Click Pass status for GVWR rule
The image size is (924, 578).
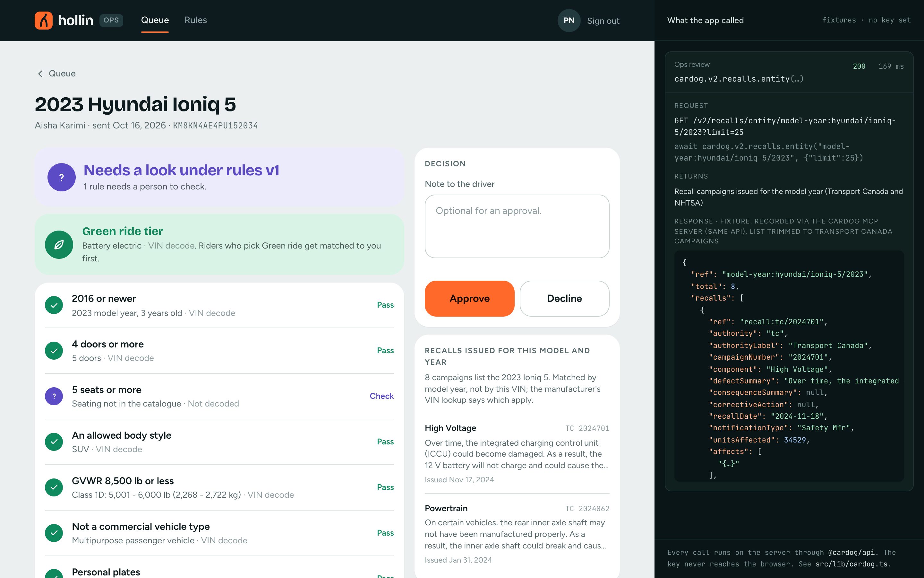point(385,487)
